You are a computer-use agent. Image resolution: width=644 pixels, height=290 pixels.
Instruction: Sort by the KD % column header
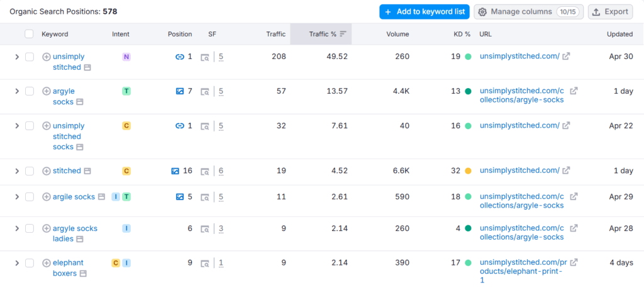click(462, 34)
